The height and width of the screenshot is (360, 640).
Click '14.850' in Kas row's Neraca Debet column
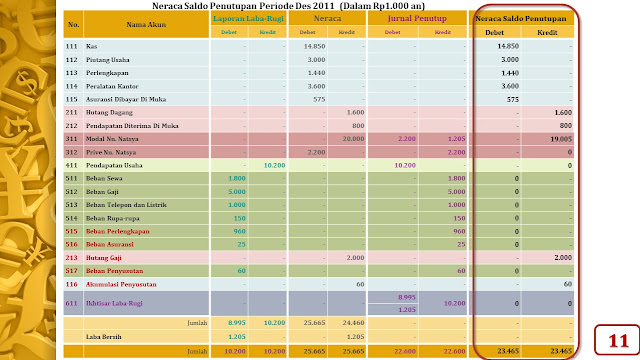point(314,47)
